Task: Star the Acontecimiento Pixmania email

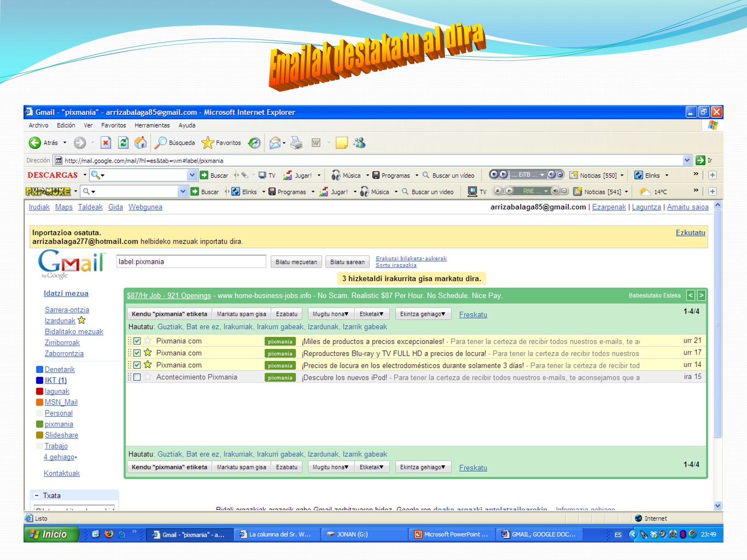Action: click(148, 377)
